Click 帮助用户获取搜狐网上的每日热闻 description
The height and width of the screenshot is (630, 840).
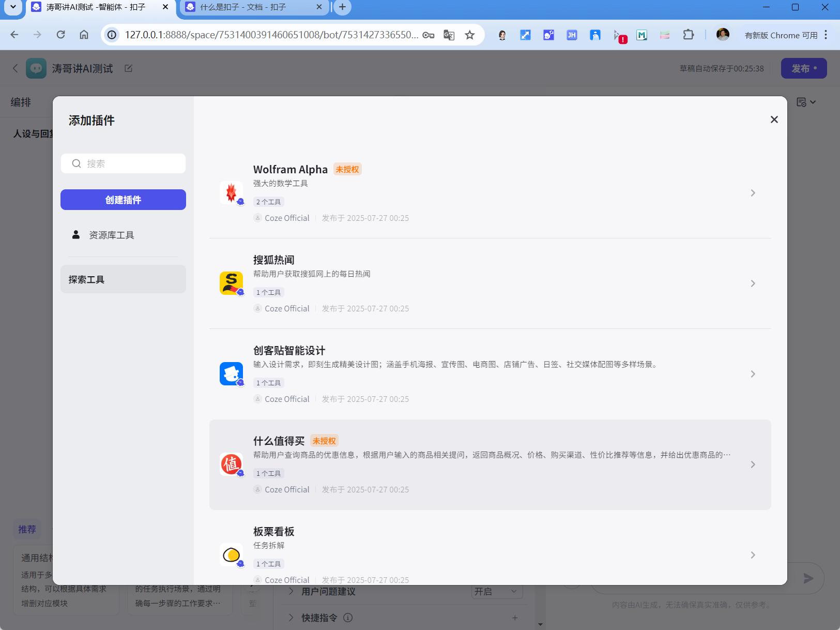[x=312, y=274]
